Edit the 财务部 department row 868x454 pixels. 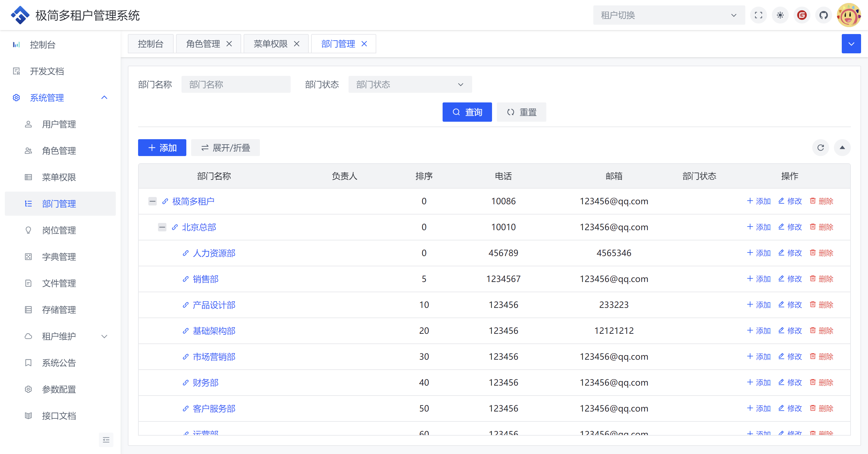790,382
